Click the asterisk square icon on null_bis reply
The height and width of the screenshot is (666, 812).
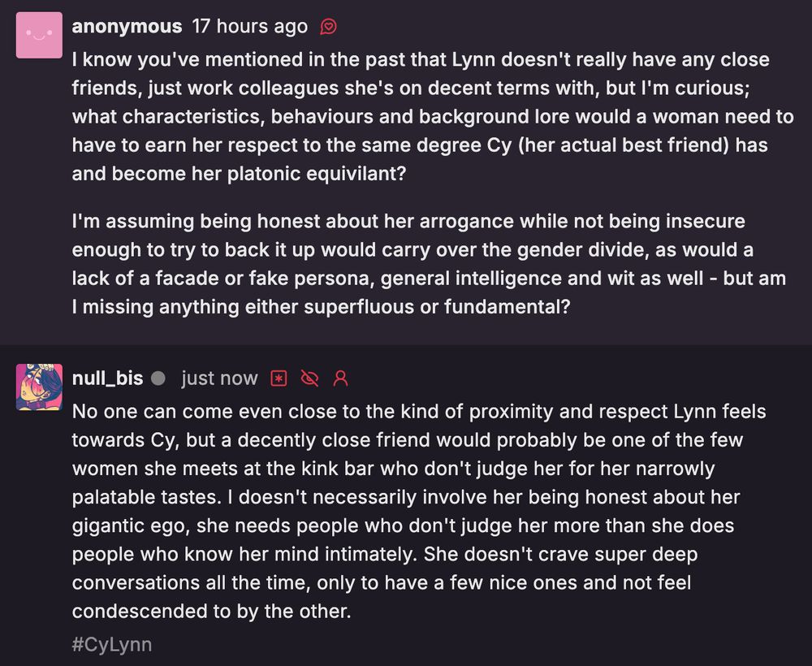click(279, 378)
